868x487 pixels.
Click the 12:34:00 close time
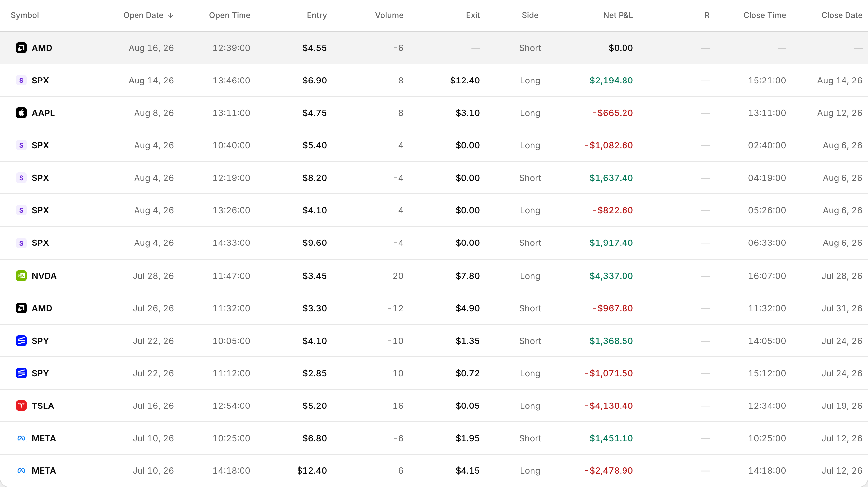click(767, 406)
